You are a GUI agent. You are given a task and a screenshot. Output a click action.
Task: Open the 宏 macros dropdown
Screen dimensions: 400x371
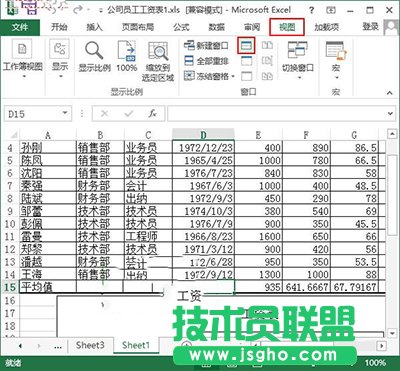tap(336, 60)
